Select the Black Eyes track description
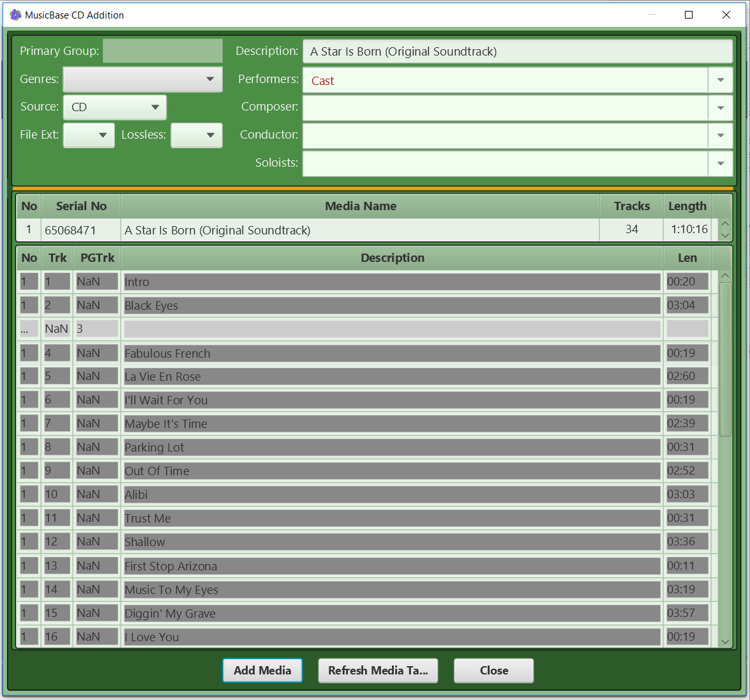Viewport: 750px width, 700px height. [x=392, y=305]
